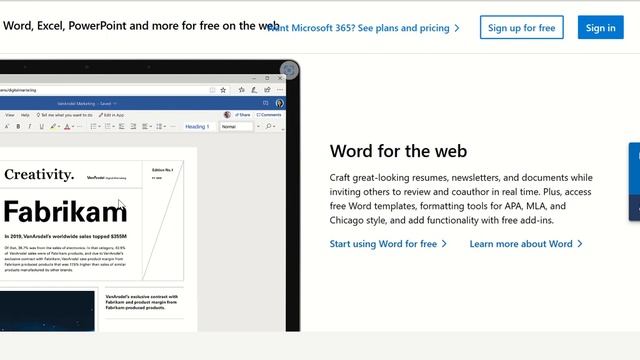
Task: Click the line spacing icon
Action: pyautogui.click(x=159, y=126)
